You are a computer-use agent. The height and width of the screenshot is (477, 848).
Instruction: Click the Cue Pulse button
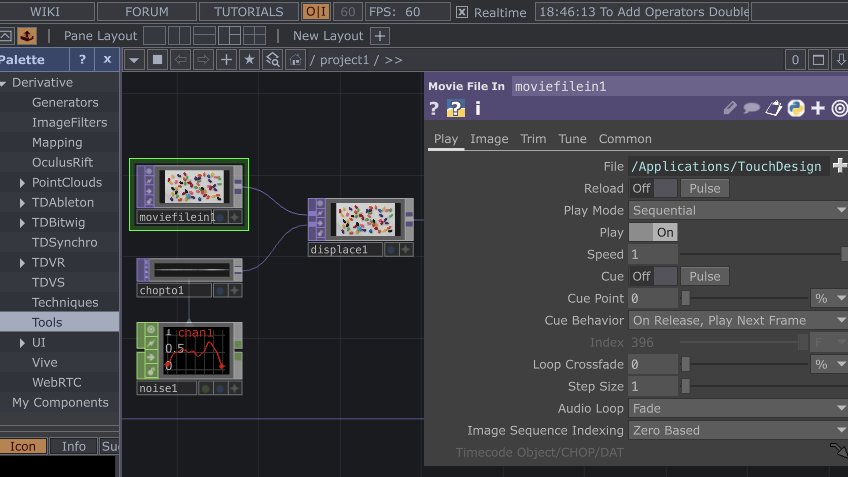click(705, 276)
